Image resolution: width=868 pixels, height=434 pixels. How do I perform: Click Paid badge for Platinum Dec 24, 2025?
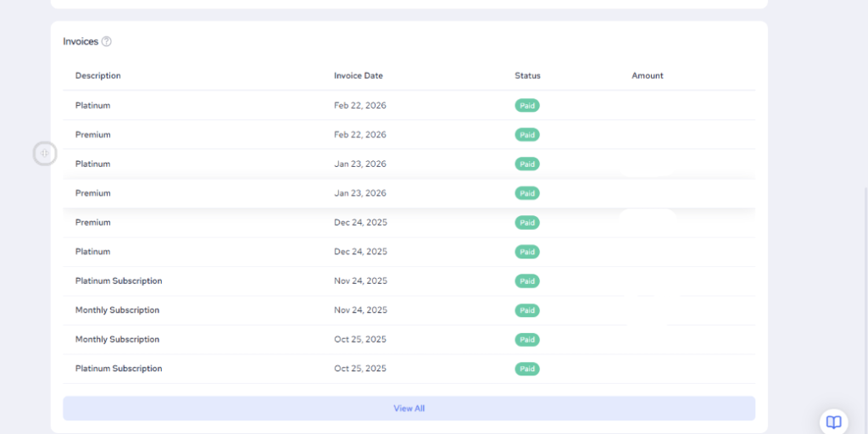point(526,252)
